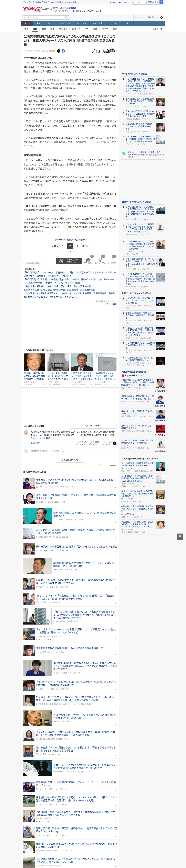Open the みんなの意見 navigation tab
The image size is (186, 868).
[x=98, y=24]
